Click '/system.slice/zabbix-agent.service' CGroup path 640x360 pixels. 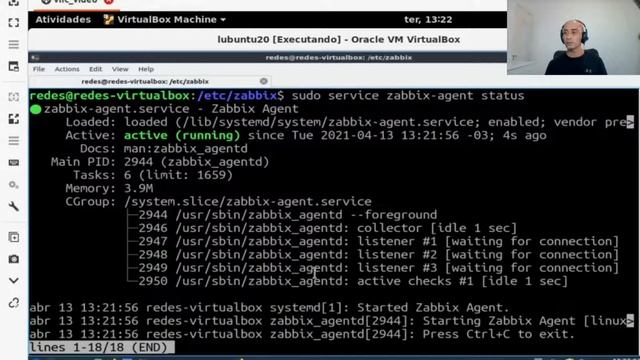[x=248, y=202]
